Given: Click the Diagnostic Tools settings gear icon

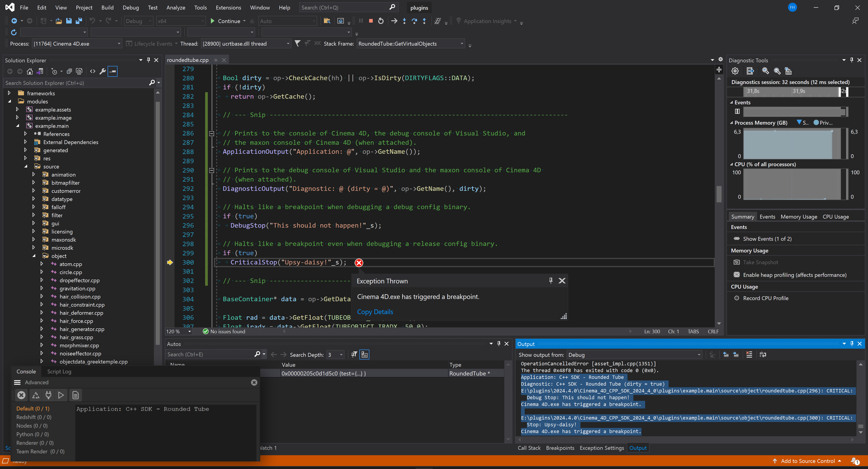Looking at the screenshot, I should 735,71.
